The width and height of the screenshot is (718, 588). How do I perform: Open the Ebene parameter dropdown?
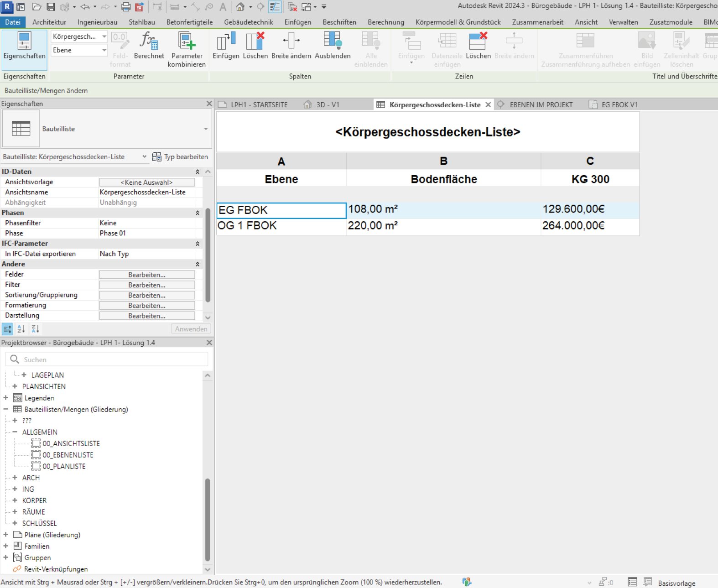click(x=104, y=50)
